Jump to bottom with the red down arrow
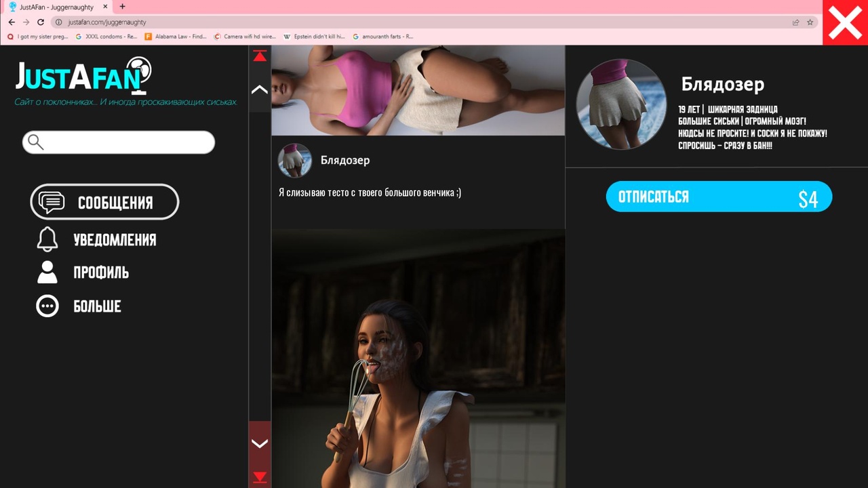The height and width of the screenshot is (488, 868). (260, 477)
